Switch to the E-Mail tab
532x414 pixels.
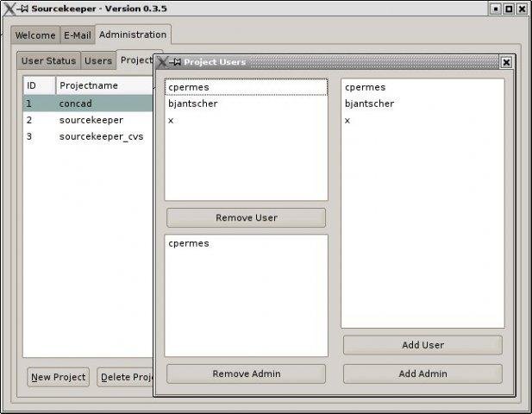click(78, 35)
